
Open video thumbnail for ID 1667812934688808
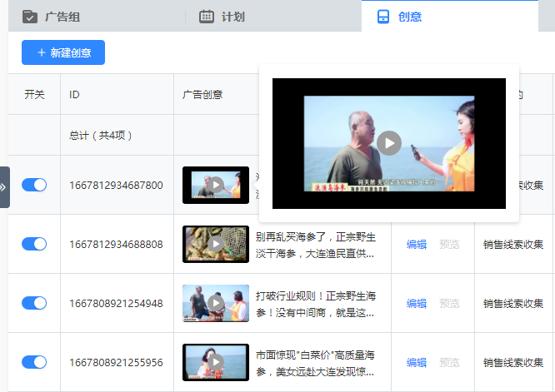pos(216,244)
